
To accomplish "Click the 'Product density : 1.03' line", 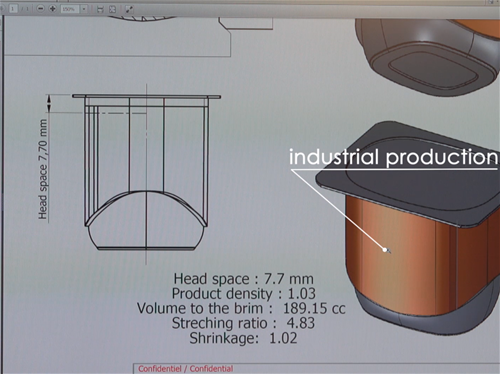I will 244,293.
